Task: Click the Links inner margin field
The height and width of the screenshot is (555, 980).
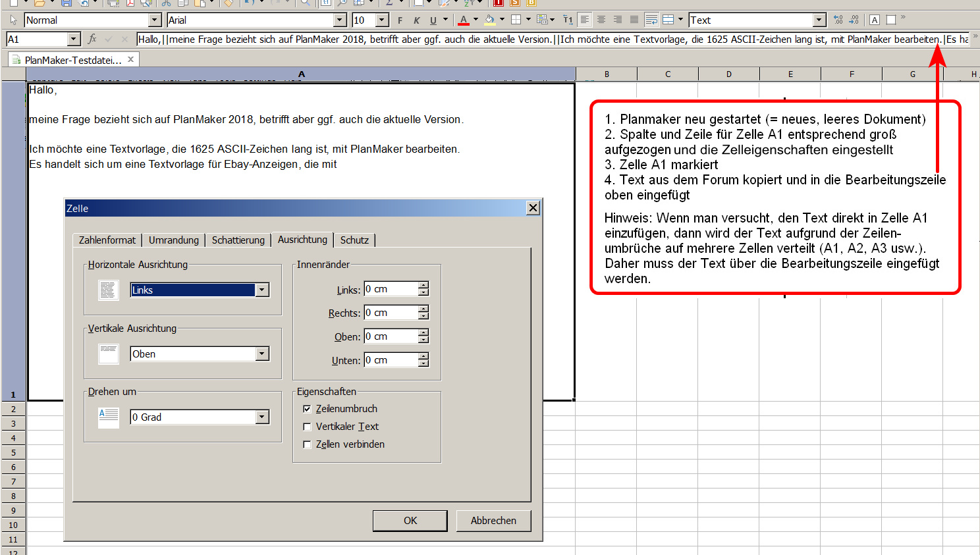Action: 391,289
